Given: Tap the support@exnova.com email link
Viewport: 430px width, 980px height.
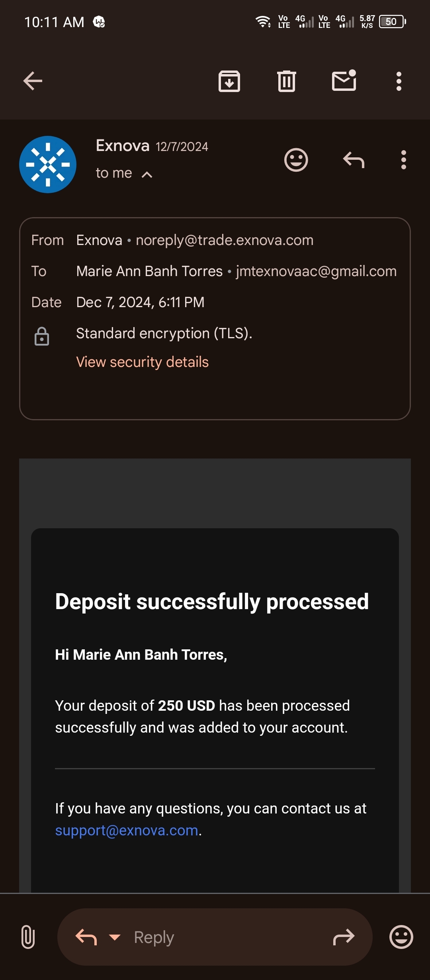Looking at the screenshot, I should pos(127,830).
